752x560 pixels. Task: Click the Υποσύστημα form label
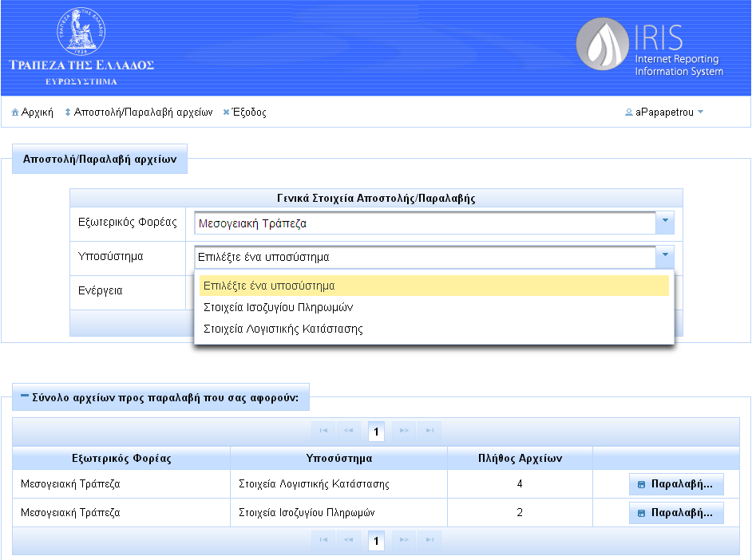pyautogui.click(x=111, y=257)
